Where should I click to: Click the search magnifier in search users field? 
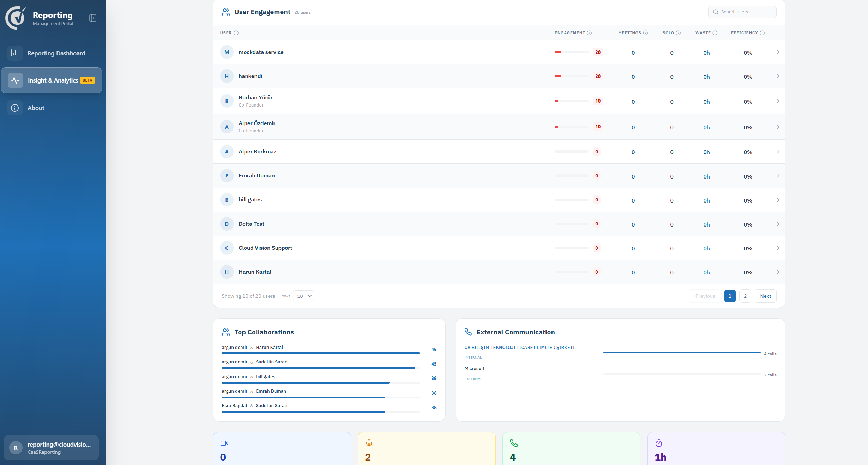coord(716,12)
